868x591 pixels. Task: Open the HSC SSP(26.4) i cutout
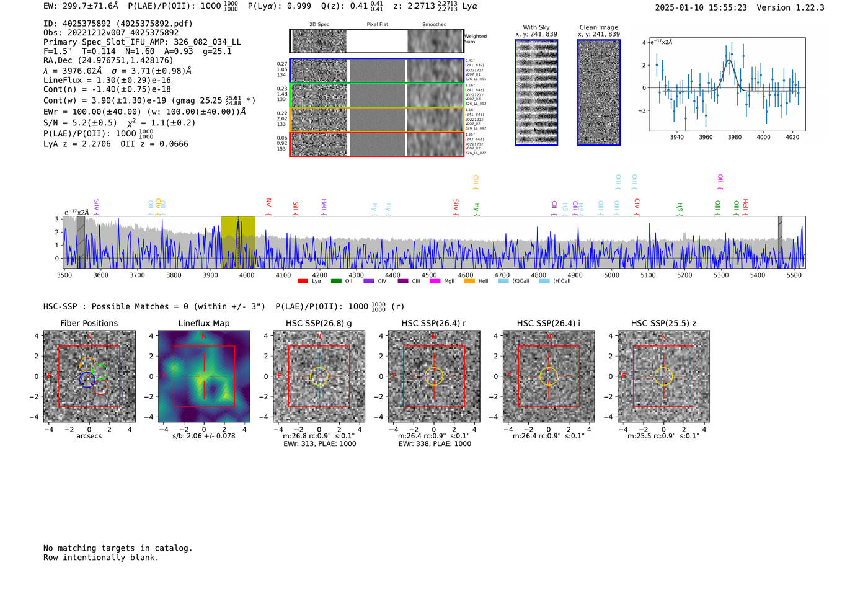click(549, 376)
